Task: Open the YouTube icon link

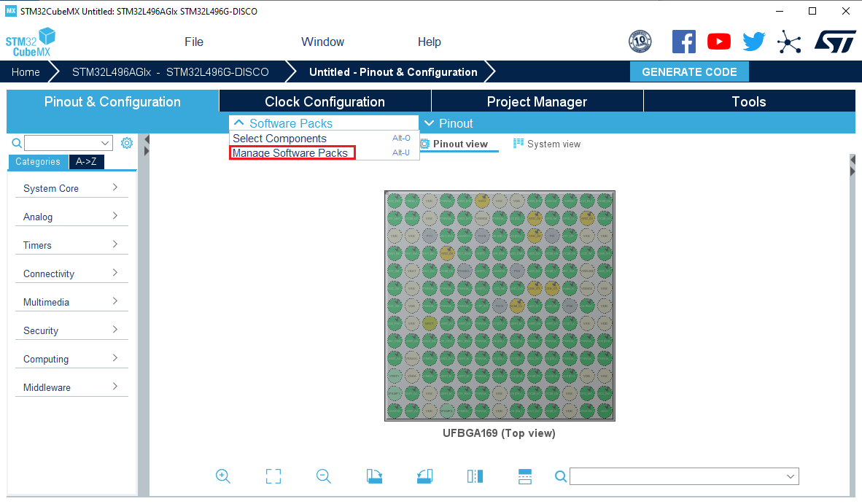Action: click(718, 42)
